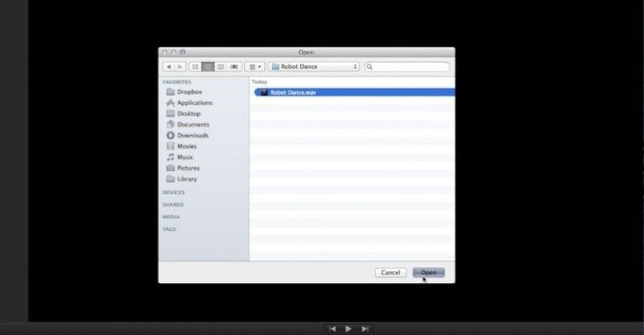Click the search field in Open dialog
This screenshot has width=644, height=335.
coord(407,66)
